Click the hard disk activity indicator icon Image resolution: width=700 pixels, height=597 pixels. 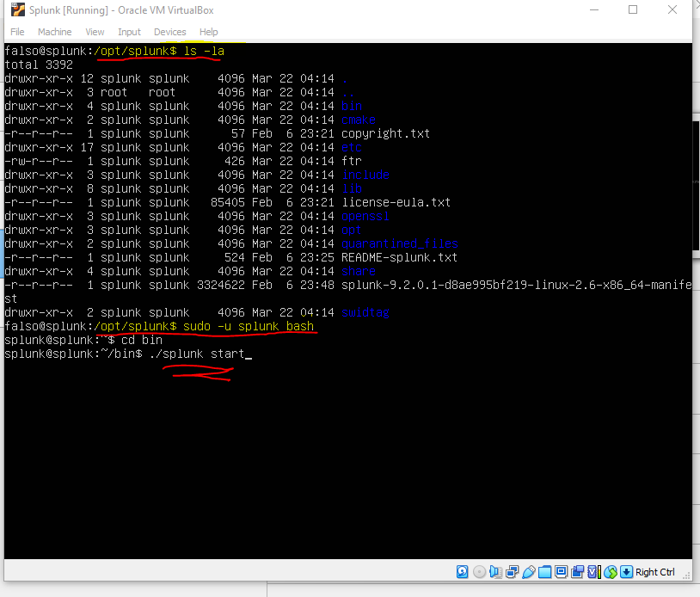point(462,572)
